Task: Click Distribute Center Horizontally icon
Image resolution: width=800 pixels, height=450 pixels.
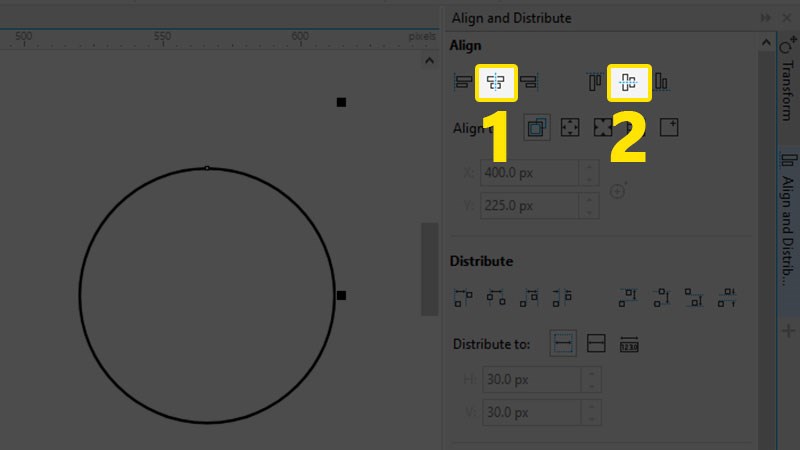Action: tap(496, 297)
